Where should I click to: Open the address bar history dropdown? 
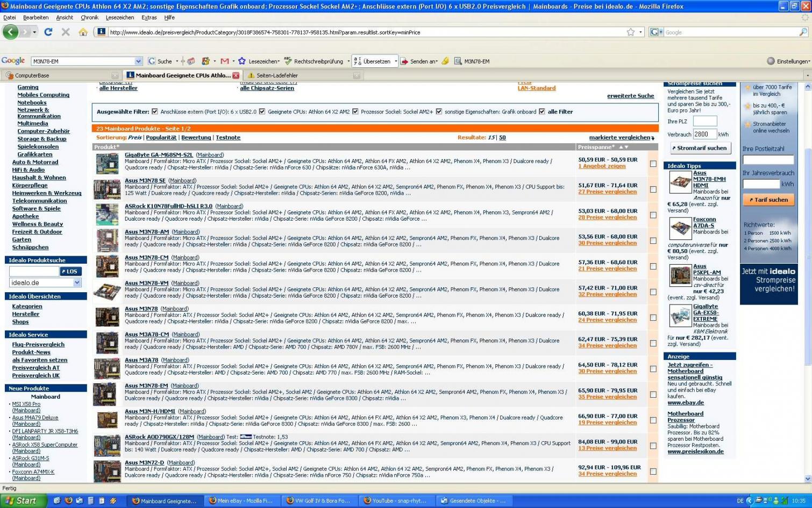tap(640, 32)
